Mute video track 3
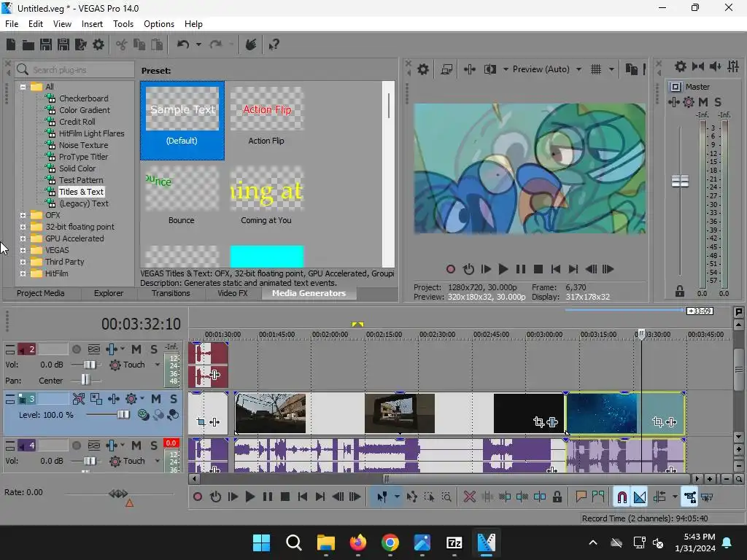Screen dimensions: 747x560 pos(156,399)
